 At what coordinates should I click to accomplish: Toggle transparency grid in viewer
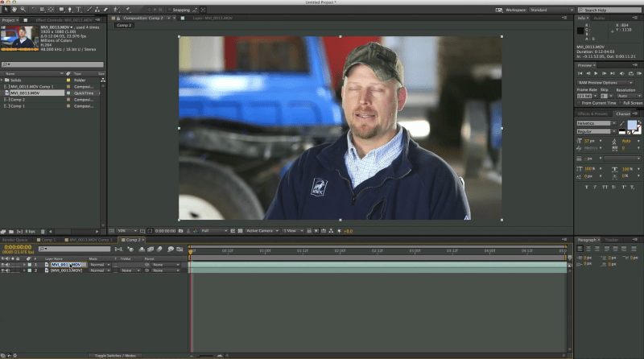coord(240,231)
